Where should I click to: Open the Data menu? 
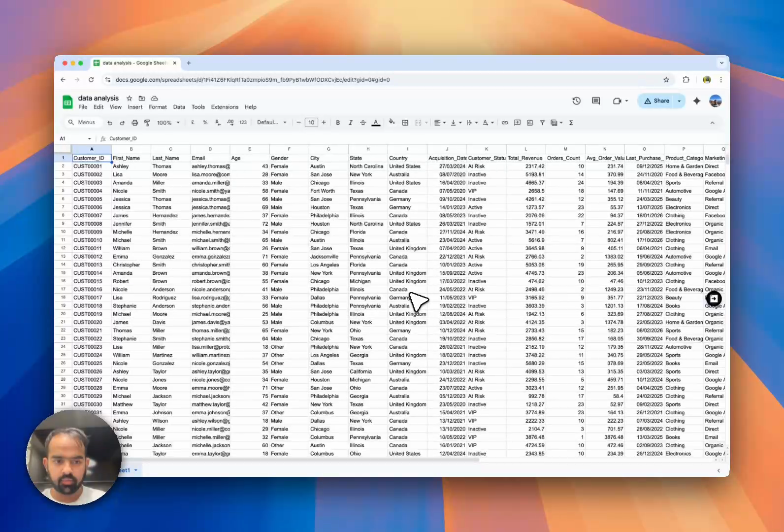179,107
